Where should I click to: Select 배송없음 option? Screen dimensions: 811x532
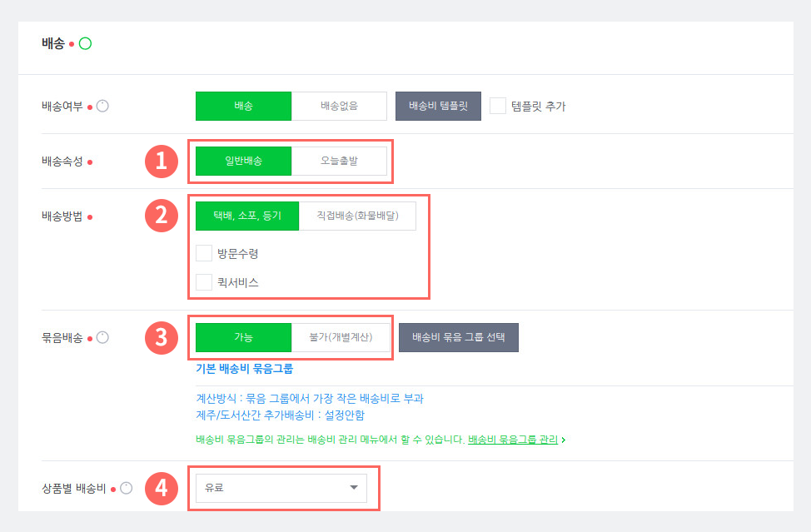point(339,106)
